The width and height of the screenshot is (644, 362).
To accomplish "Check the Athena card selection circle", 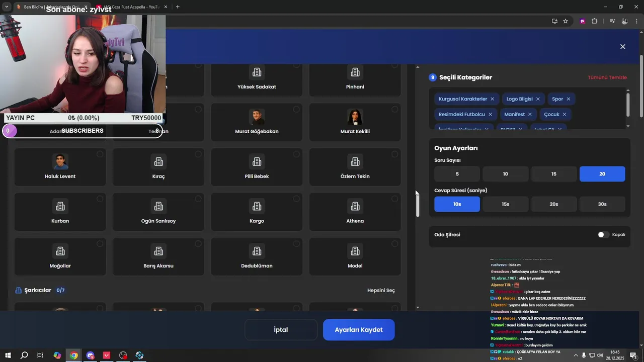I will (x=394, y=199).
